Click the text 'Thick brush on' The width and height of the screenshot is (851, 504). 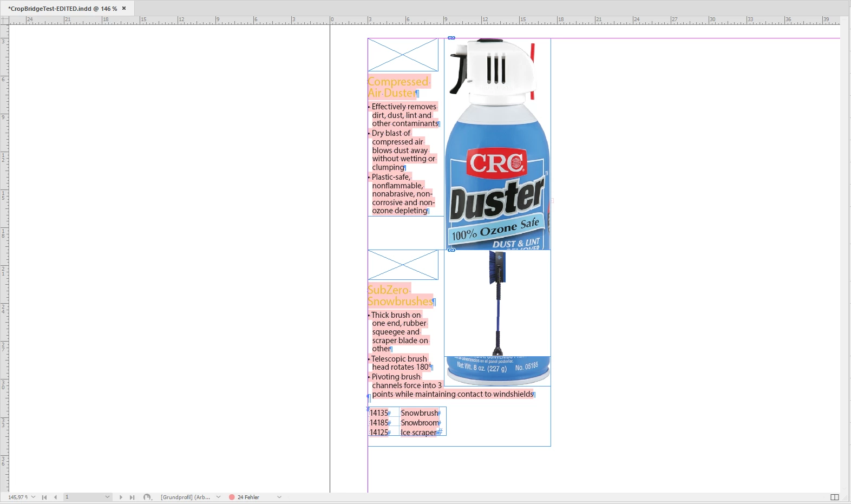click(396, 315)
